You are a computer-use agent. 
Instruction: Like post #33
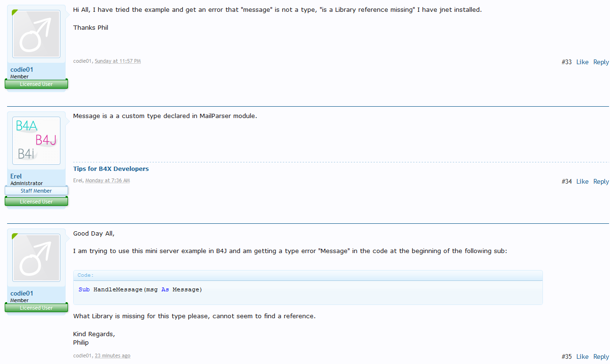[x=582, y=62]
